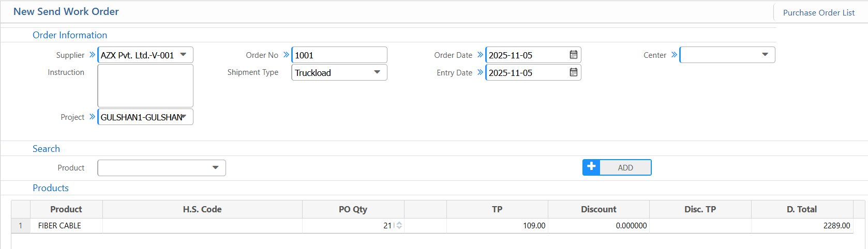Expand the Product search dropdown
The image size is (868, 249).
tap(216, 167)
